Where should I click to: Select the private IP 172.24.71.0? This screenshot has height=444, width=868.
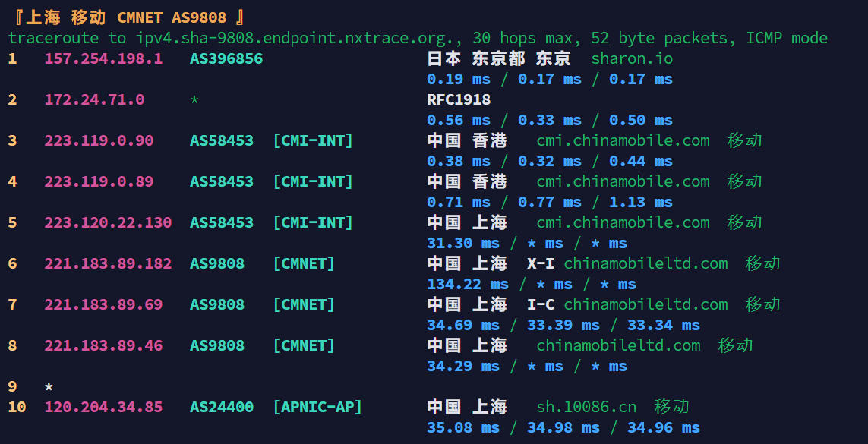94,99
